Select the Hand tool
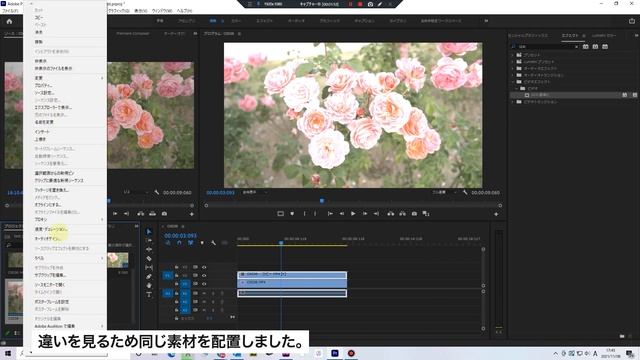 point(149,285)
